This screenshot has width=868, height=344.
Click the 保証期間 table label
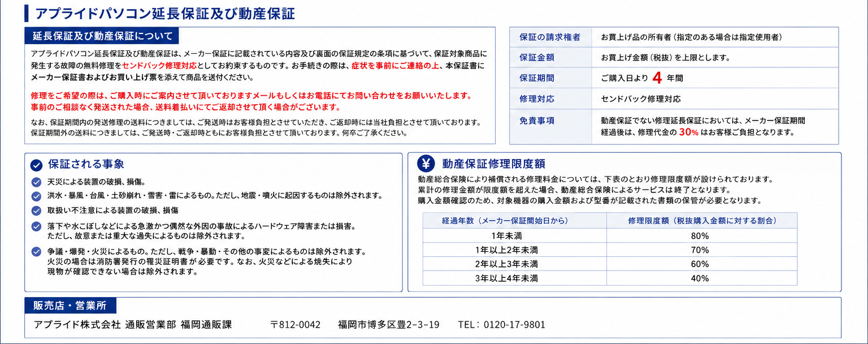[536, 78]
